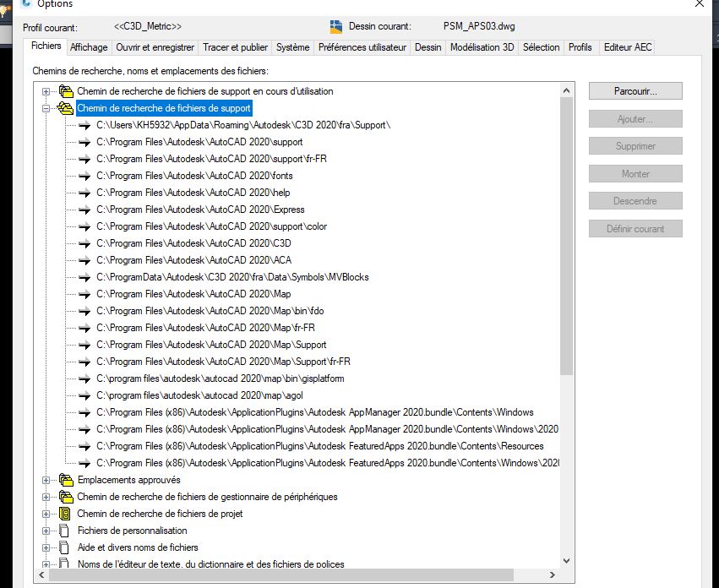Collapse Chemin de recherche de fichiers de support
Screen dimensions: 719x588
click(46, 109)
